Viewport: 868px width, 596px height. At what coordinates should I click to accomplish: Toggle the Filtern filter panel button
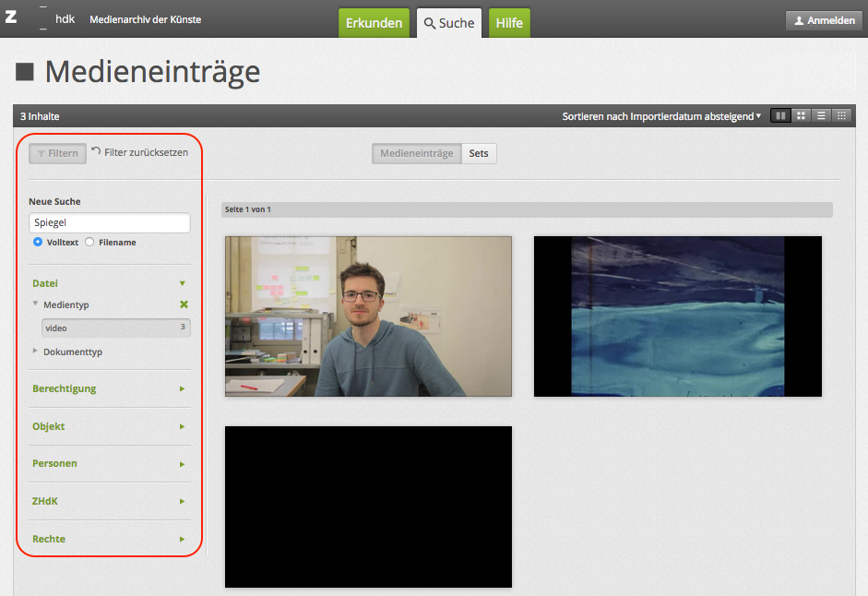(x=57, y=153)
